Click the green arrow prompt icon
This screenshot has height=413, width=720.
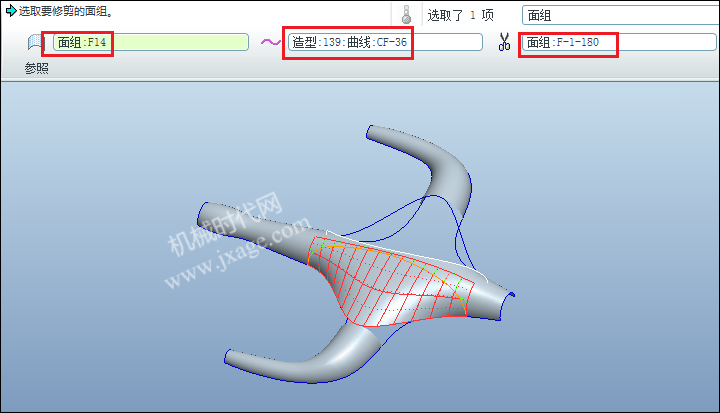point(11,10)
